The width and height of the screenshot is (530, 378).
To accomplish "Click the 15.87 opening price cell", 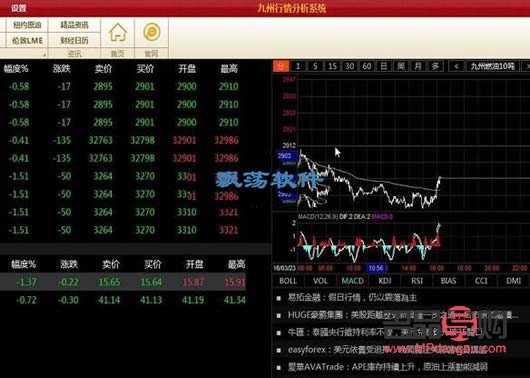I will pyautogui.click(x=193, y=282).
